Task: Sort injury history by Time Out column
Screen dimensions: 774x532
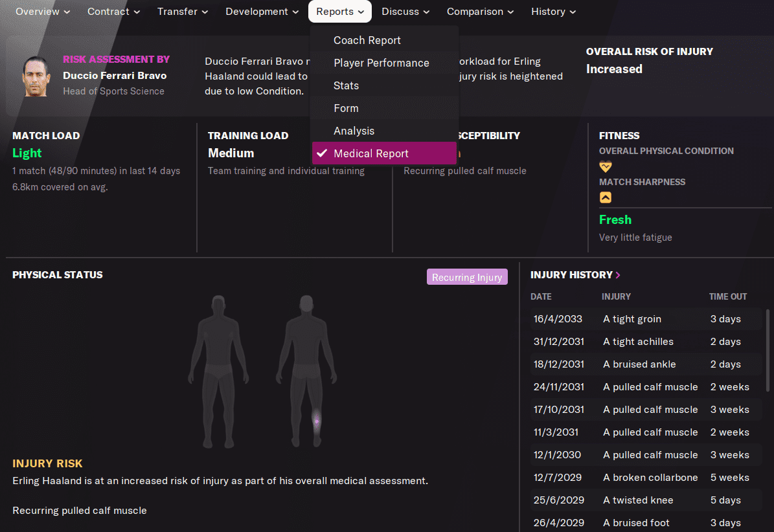Action: click(728, 297)
